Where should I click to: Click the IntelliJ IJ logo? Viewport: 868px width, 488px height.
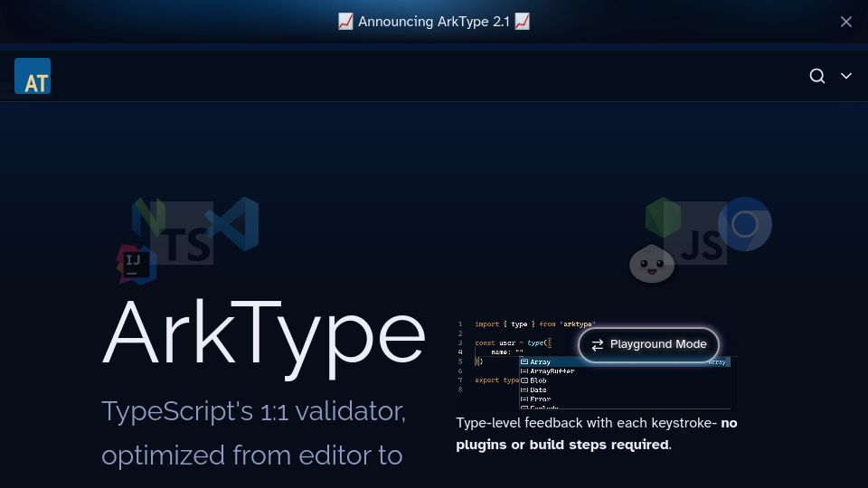(x=136, y=265)
